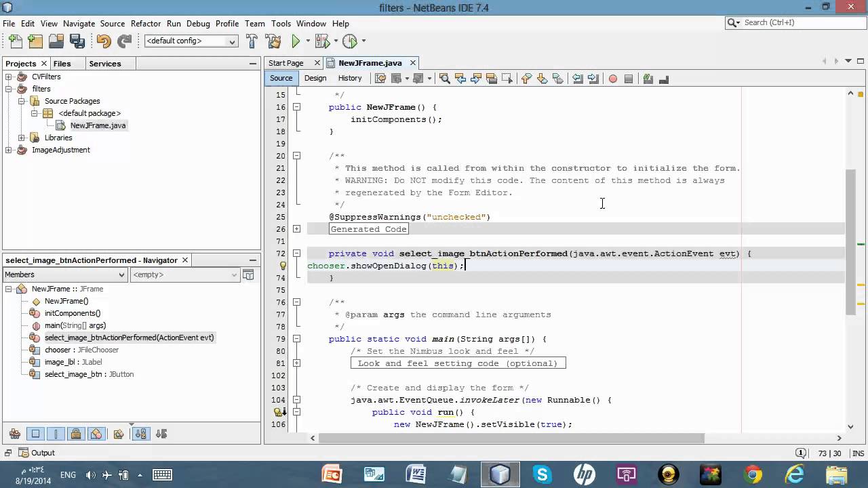Image resolution: width=868 pixels, height=488 pixels.
Task: Expand the Libraries node
Action: point(22,138)
